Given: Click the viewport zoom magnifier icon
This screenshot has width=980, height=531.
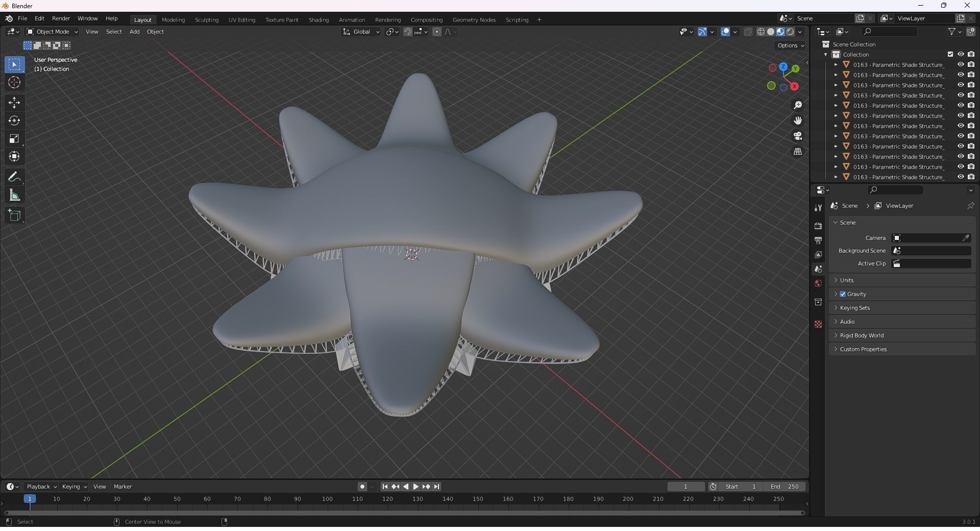Looking at the screenshot, I should [x=798, y=105].
